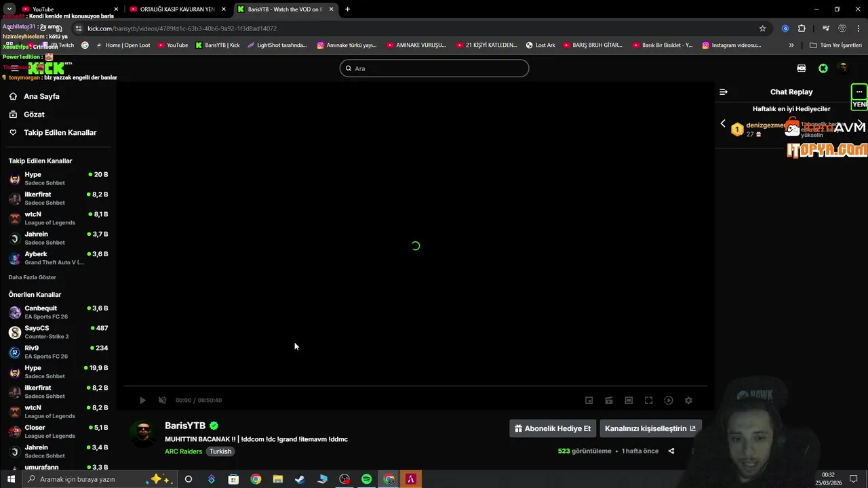This screenshot has width=868, height=488.
Task: Click the Chrome profile icon in toolbar
Action: [x=843, y=28]
